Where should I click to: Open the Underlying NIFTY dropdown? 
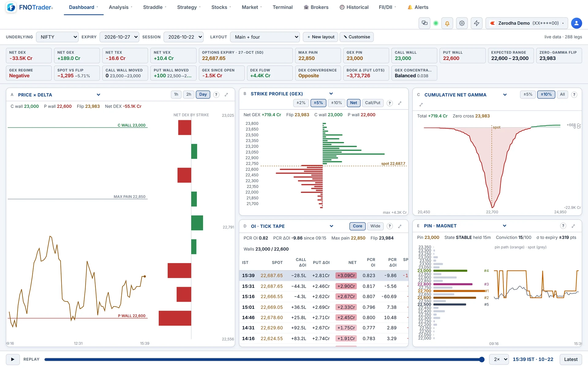point(57,37)
